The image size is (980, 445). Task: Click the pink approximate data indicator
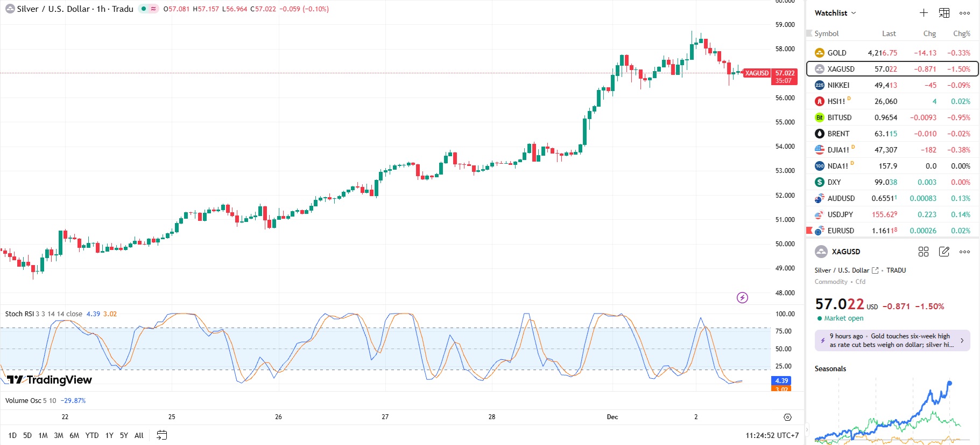[x=153, y=9]
